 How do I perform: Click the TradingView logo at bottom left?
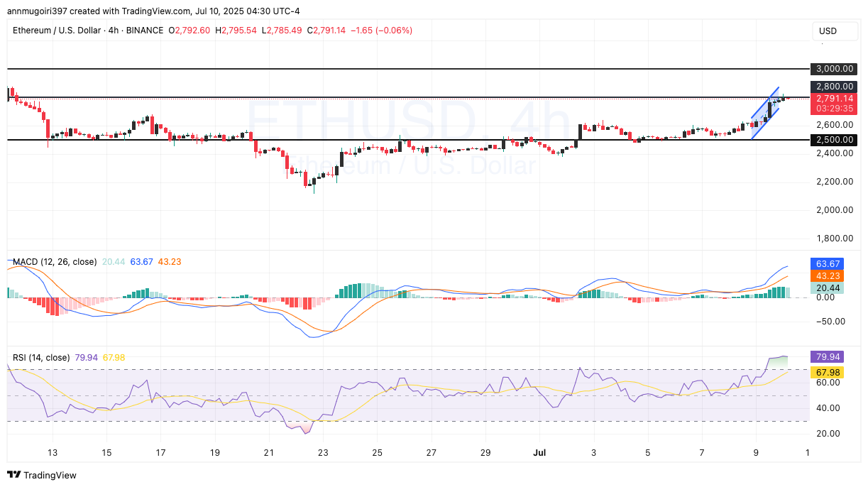pyautogui.click(x=42, y=475)
